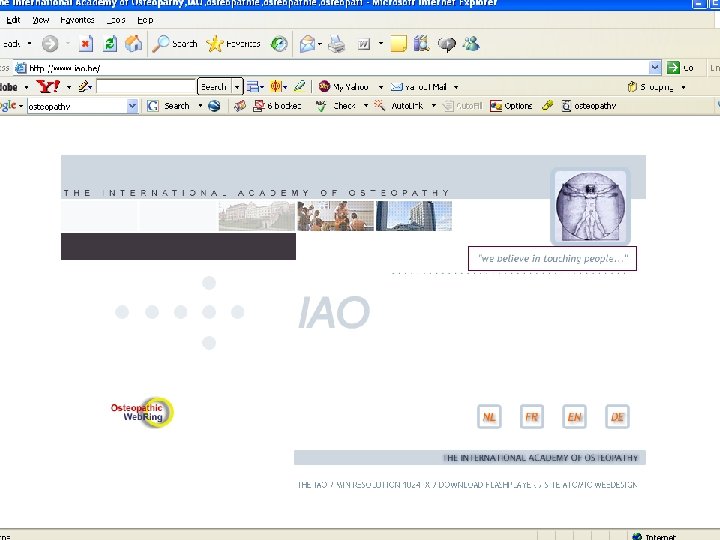Image resolution: width=720 pixels, height=540 pixels.
Task: Click the Osteopathic WebRing logo
Action: click(x=141, y=412)
